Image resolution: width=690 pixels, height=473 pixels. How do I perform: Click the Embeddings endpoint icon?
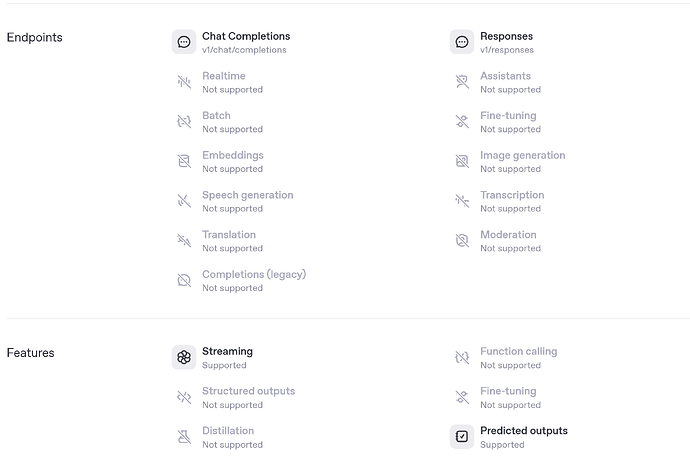[184, 161]
